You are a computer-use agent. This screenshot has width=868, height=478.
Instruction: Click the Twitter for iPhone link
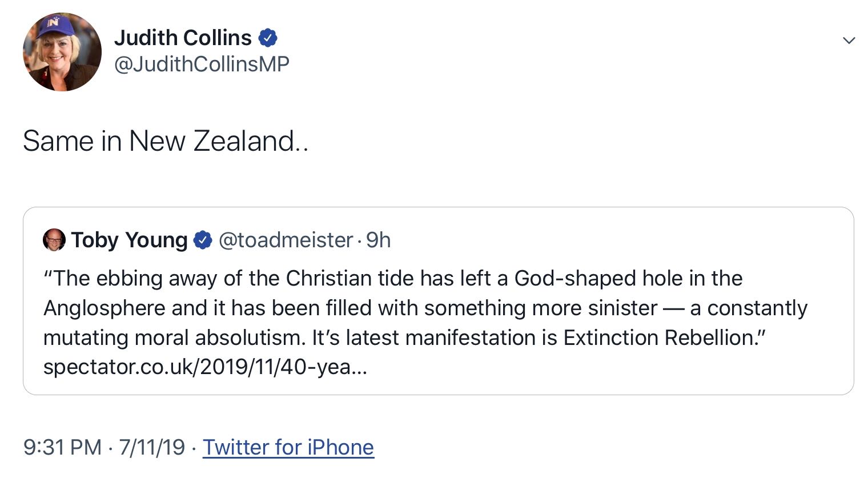tap(288, 447)
